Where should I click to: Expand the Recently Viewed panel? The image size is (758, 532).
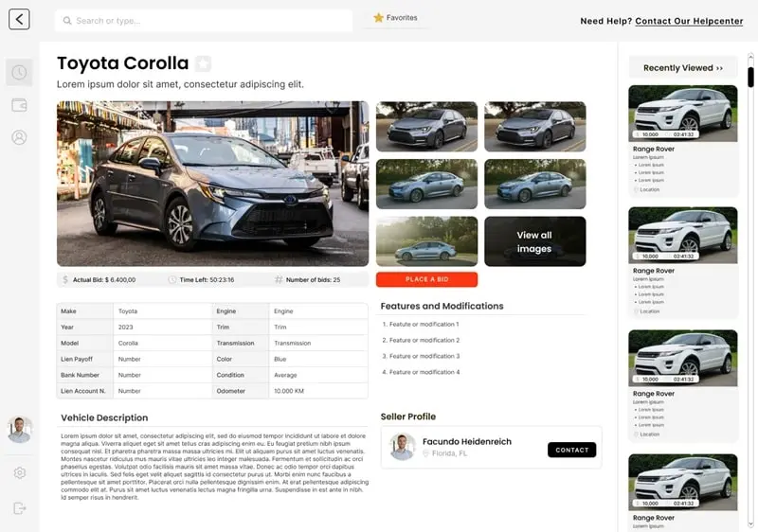(683, 67)
